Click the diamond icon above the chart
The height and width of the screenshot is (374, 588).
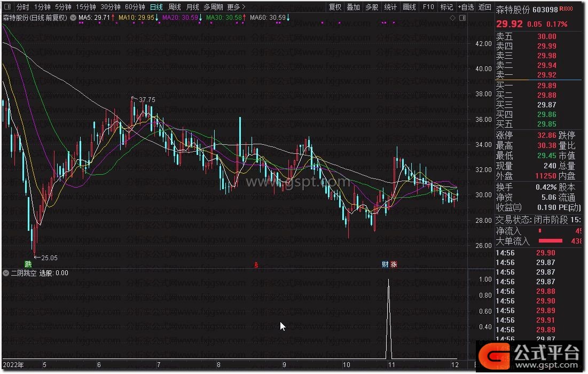point(453,18)
